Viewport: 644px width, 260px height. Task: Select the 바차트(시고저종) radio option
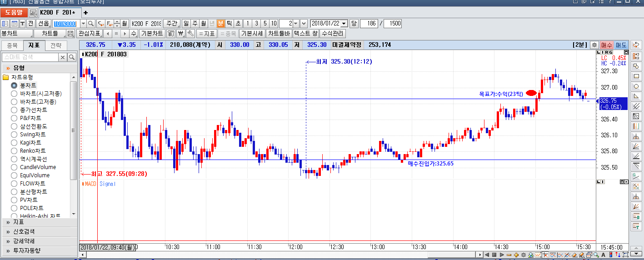pos(14,94)
